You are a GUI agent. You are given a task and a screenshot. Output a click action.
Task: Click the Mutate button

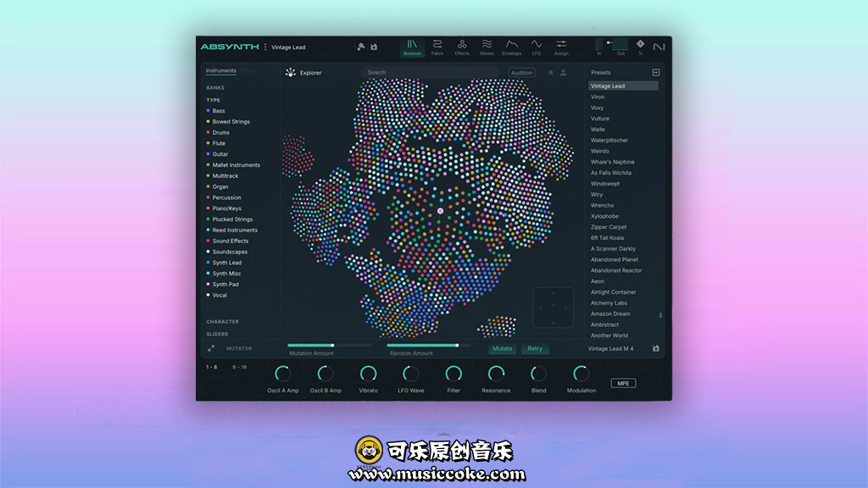[x=503, y=348]
